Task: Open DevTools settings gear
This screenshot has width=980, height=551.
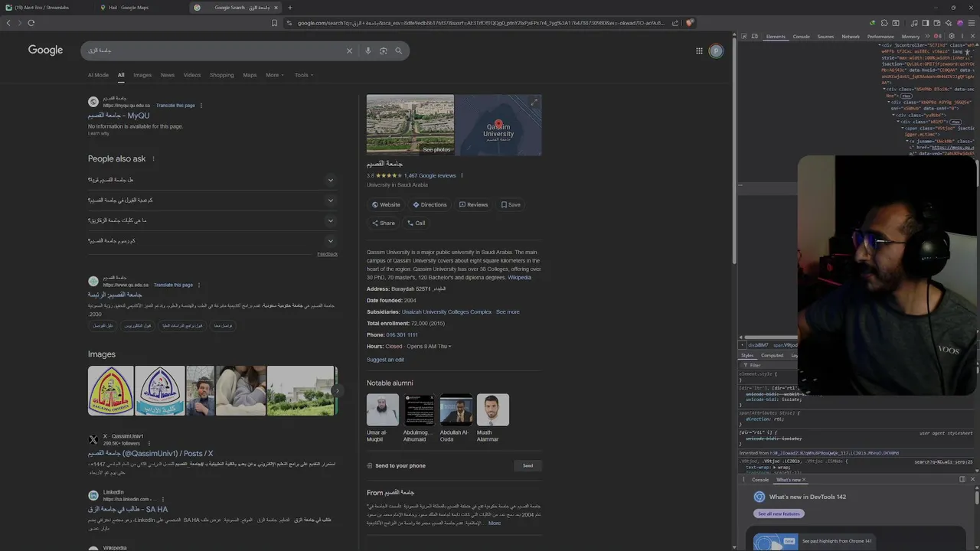Action: (952, 37)
